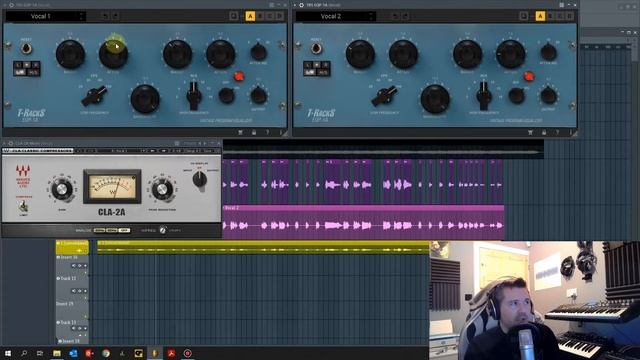Redo change in Vocal 1 EQ
Viewport: 640px width, 360px height.
click(x=115, y=16)
